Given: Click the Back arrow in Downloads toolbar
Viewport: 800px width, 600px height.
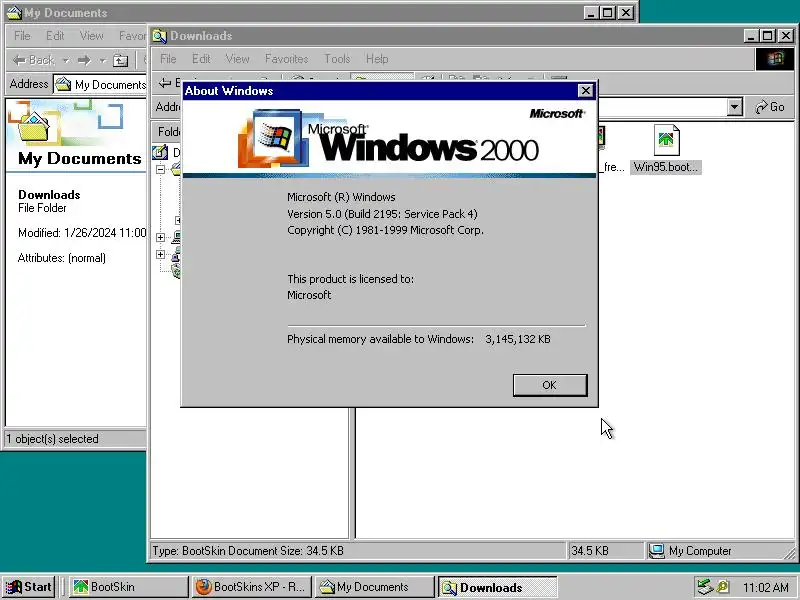Looking at the screenshot, I should pos(165,83).
